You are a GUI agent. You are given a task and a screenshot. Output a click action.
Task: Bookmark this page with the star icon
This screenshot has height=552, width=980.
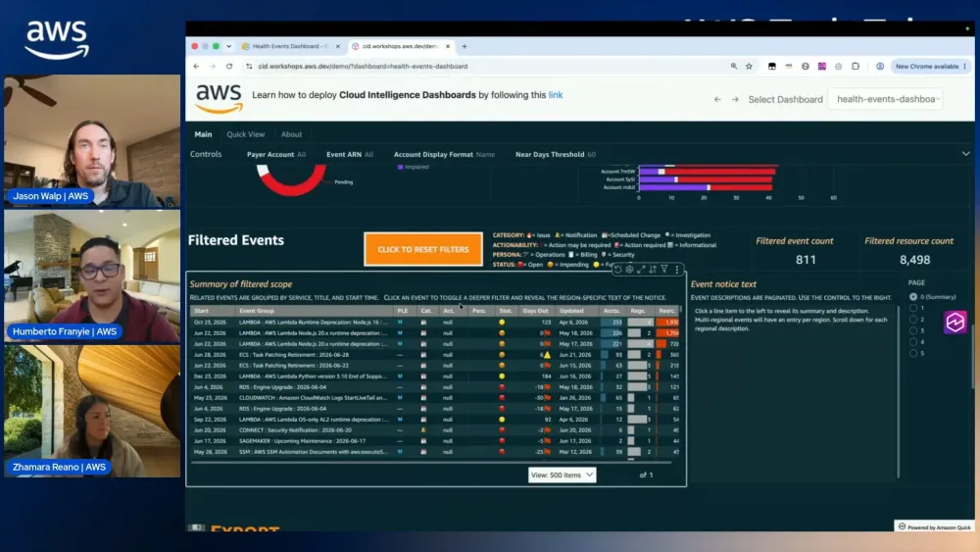click(x=749, y=67)
